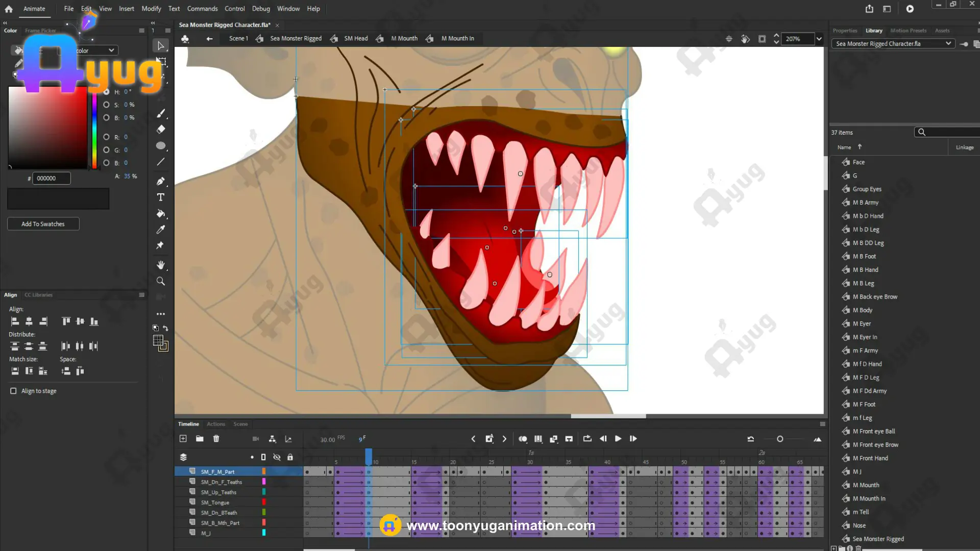This screenshot has width=980, height=551.
Task: Play the timeline animation
Action: click(618, 439)
